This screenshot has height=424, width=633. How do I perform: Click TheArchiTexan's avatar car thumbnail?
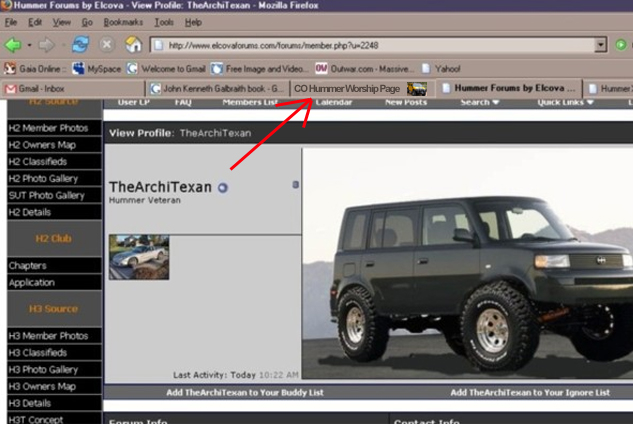tap(139, 257)
